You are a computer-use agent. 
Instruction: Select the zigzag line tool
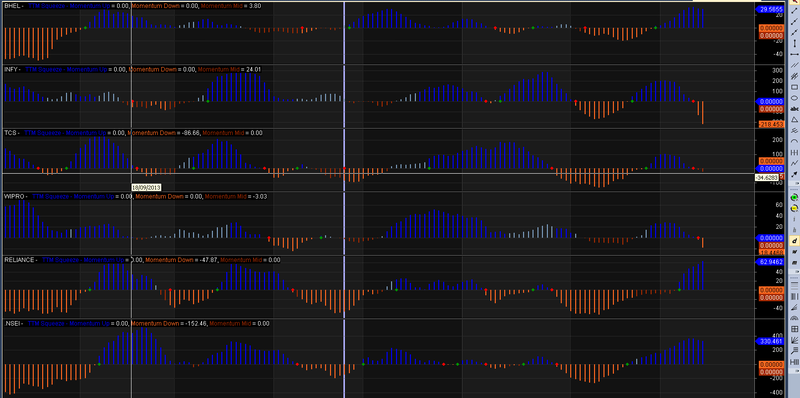(x=794, y=163)
